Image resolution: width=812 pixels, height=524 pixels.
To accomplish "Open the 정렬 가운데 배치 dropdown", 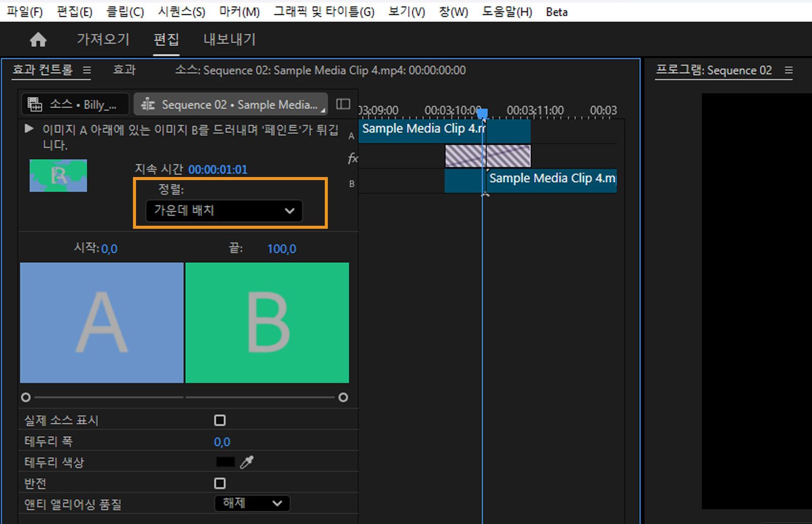I will point(224,211).
